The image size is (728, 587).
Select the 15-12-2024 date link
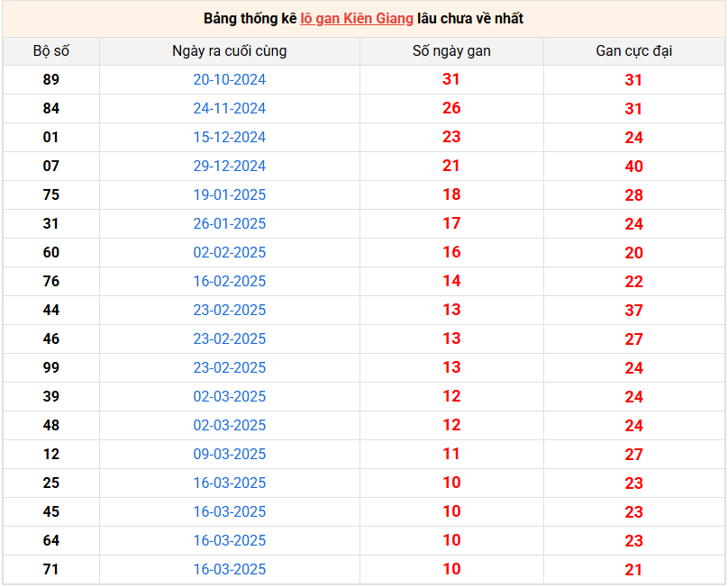[230, 138]
